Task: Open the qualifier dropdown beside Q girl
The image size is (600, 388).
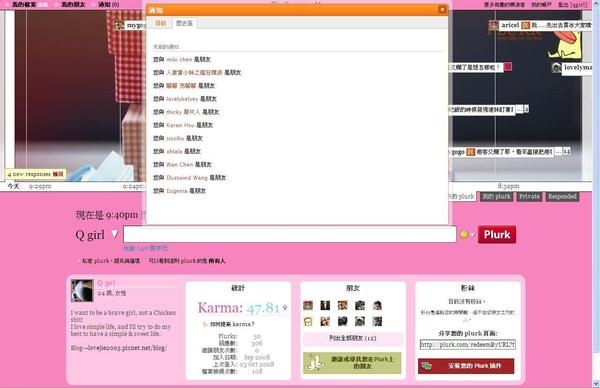Action: tap(115, 234)
